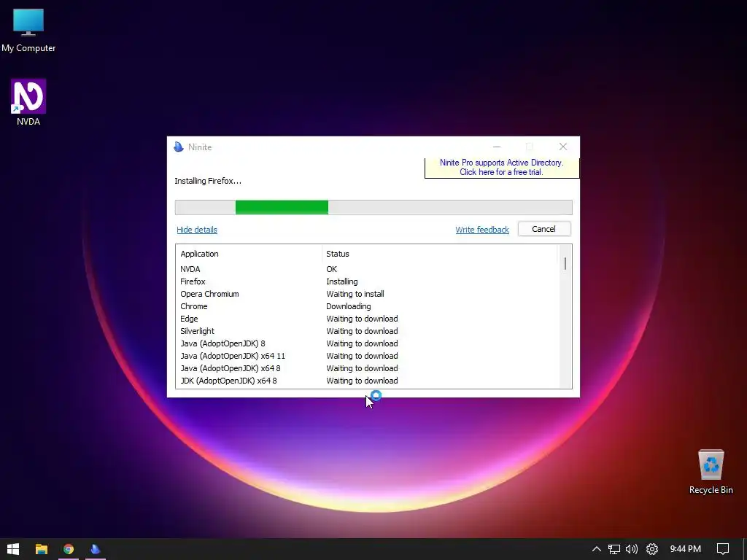Click the Show desktop strip on taskbar
747x560 pixels.
(745, 549)
